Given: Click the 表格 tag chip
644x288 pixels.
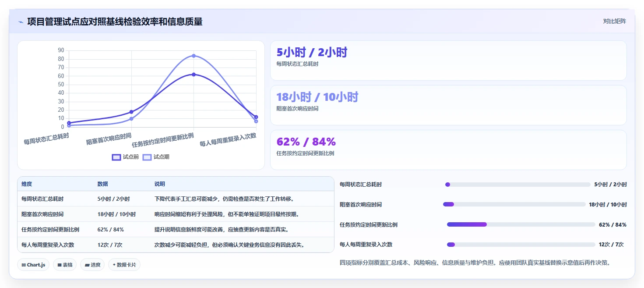Looking at the screenshot, I should tap(65, 265).
